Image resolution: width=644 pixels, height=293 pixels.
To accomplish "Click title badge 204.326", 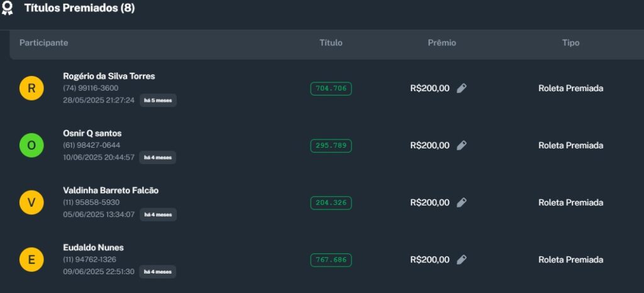I will [x=331, y=203].
